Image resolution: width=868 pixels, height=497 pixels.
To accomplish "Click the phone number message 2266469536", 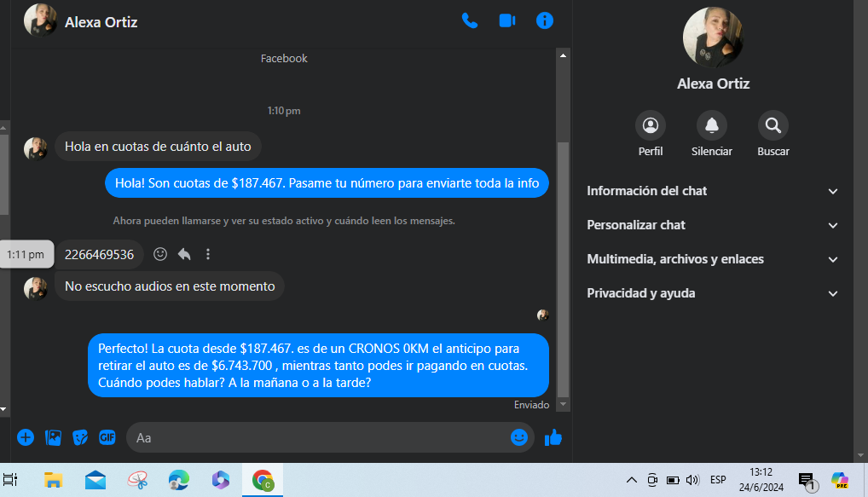I will (99, 255).
